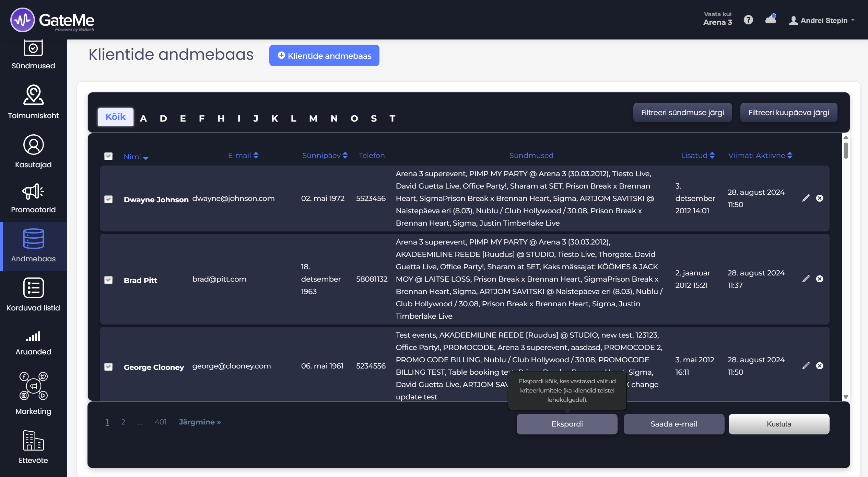Image resolution: width=868 pixels, height=477 pixels.
Task: Toggle the select-all header checkbox
Action: (108, 156)
